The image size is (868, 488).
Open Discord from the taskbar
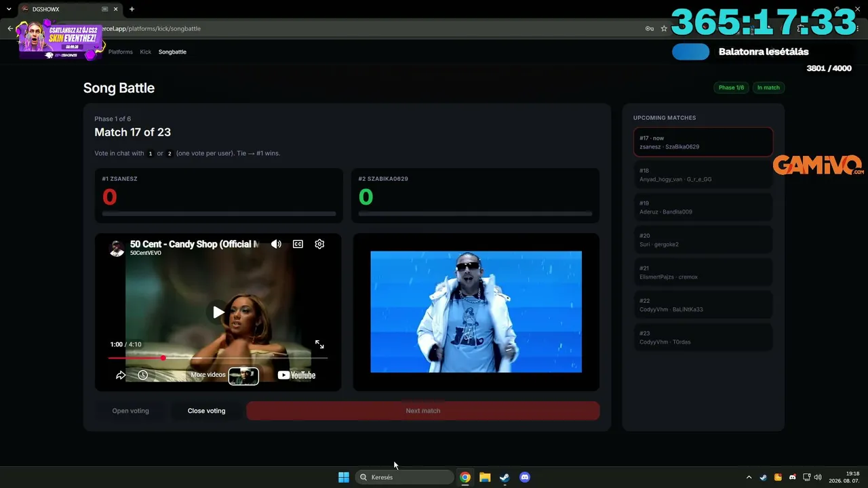click(524, 477)
